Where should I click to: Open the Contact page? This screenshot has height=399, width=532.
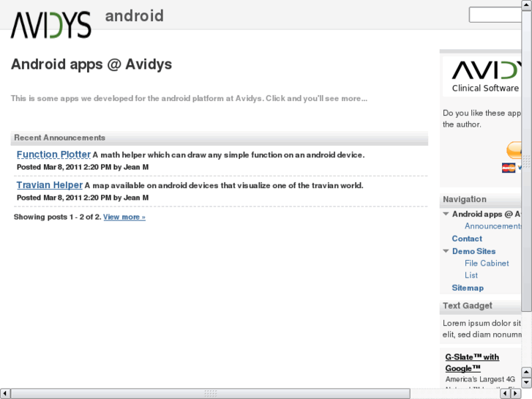[467, 239]
